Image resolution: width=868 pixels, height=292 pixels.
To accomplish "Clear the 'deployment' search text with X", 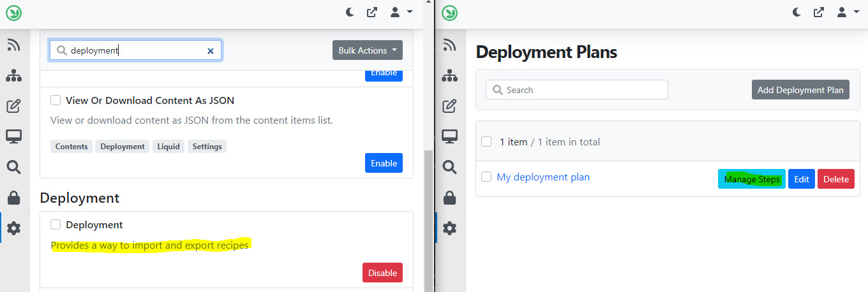I will [x=211, y=51].
